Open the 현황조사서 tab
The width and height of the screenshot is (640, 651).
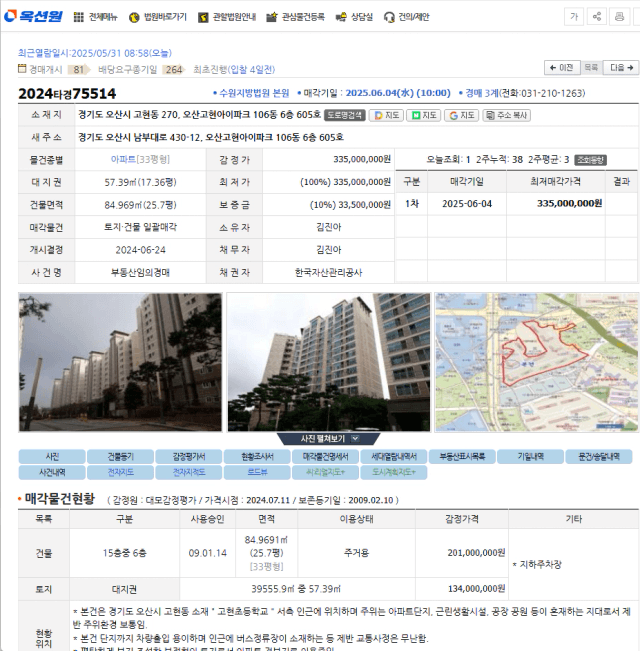(x=257, y=457)
